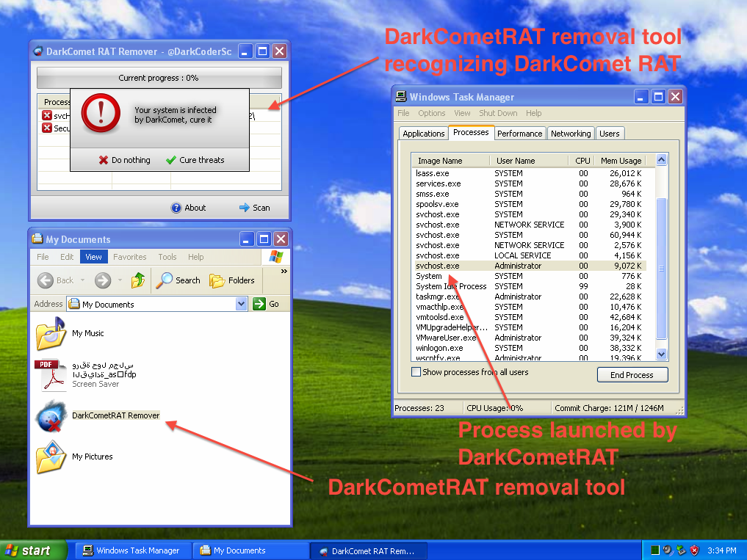Viewport: 747px width, 560px height.
Task: Click the About button in RAT Remover
Action: pos(189,208)
